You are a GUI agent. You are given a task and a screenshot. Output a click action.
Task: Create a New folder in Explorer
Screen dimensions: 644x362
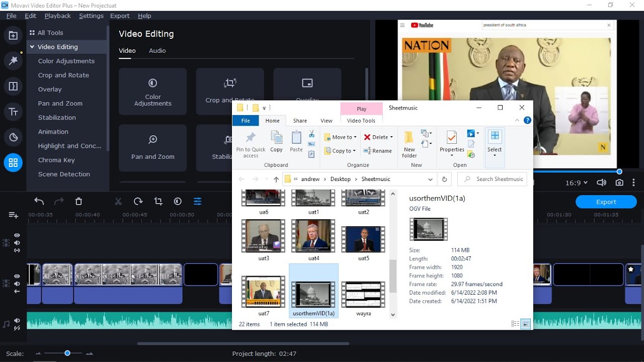click(x=410, y=145)
